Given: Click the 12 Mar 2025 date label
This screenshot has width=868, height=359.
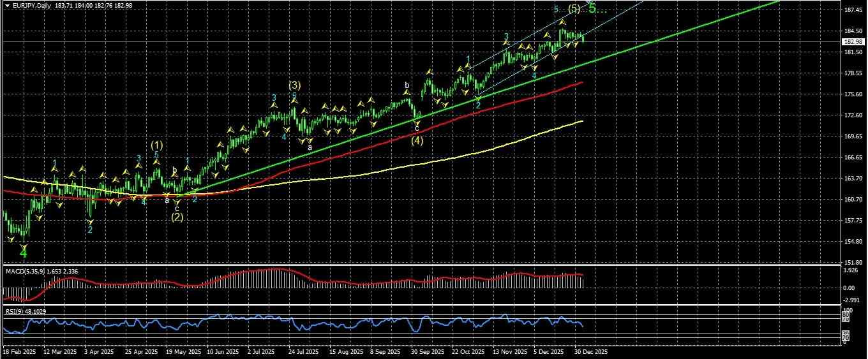Looking at the screenshot, I should tap(59, 351).
